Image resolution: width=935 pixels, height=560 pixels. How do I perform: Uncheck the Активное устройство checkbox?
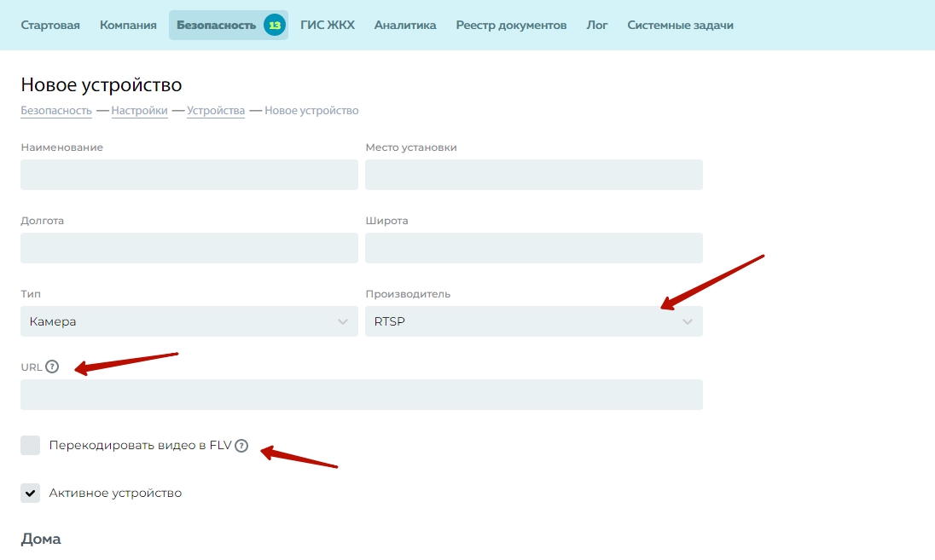pyautogui.click(x=31, y=493)
